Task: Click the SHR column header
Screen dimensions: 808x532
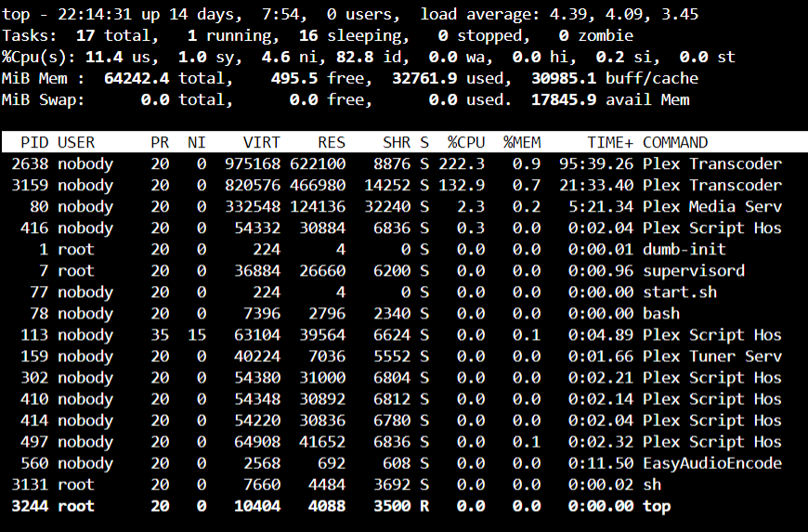Action: click(x=397, y=142)
